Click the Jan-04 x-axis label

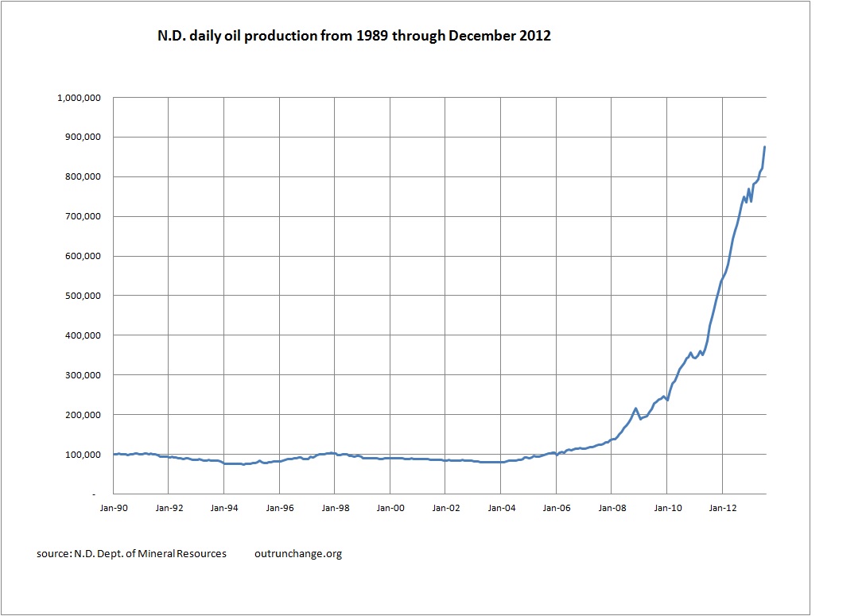(501, 506)
